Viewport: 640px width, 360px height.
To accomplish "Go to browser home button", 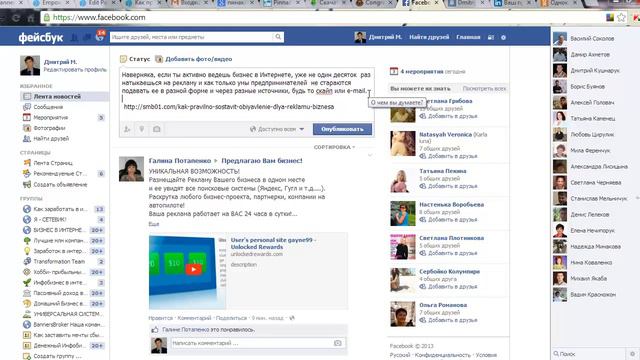I will pyautogui.click(x=31, y=18).
